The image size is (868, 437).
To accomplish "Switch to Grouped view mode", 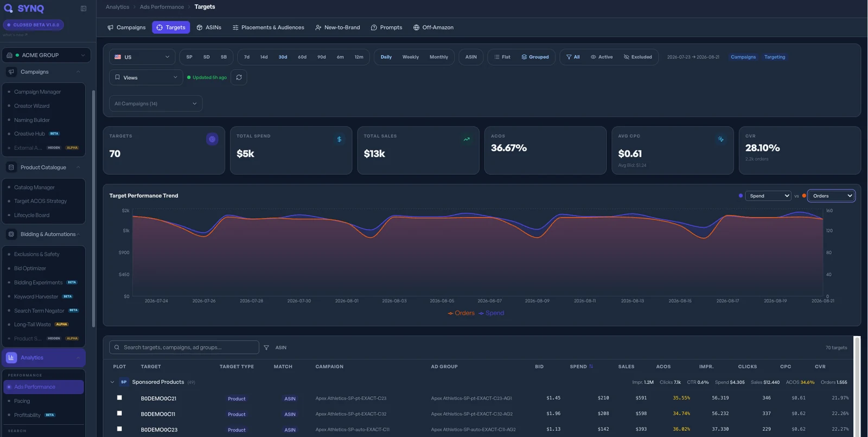I will coord(535,57).
